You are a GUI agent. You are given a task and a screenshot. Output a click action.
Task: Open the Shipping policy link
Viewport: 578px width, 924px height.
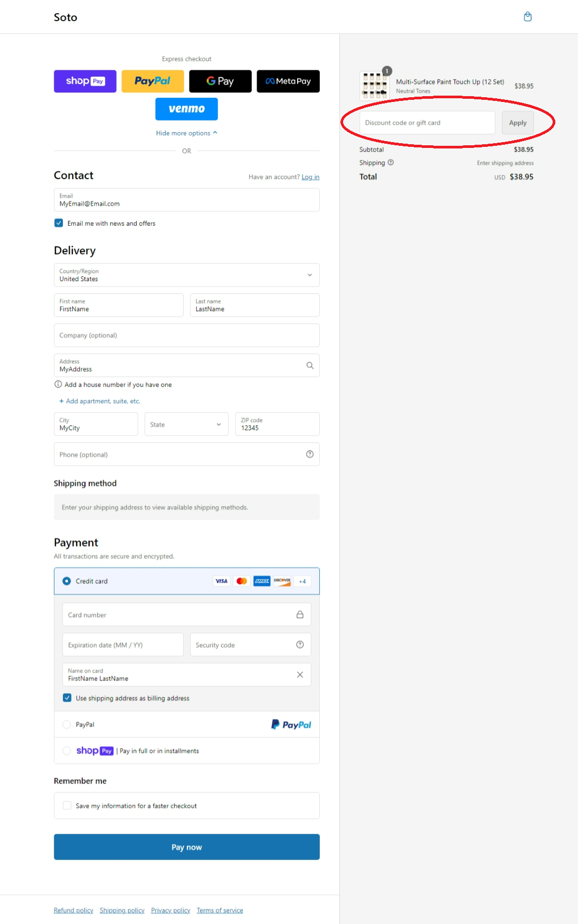122,910
